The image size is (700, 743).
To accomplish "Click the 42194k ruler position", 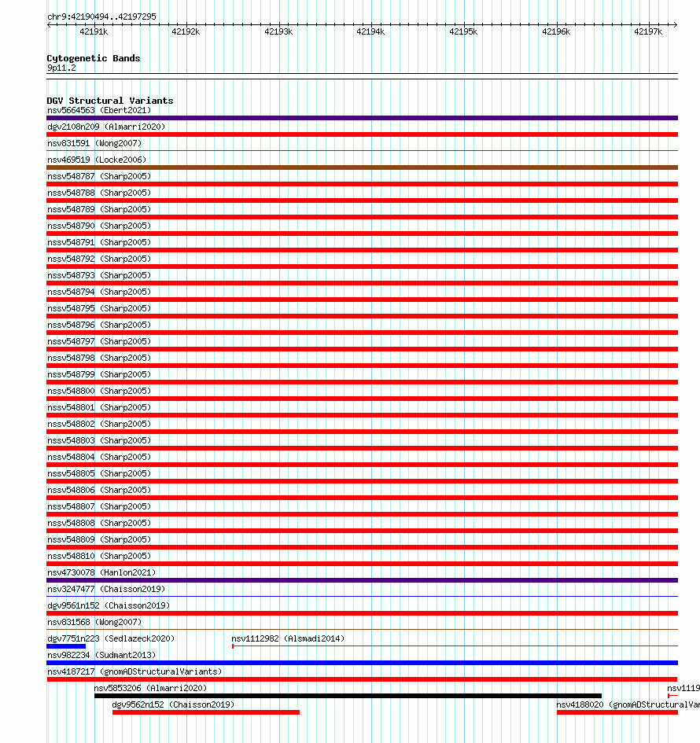I will tap(370, 31).
